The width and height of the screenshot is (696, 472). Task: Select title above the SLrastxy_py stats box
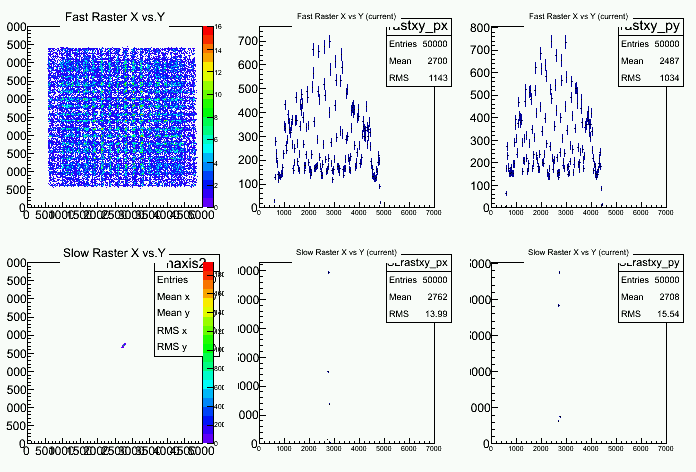pyautogui.click(x=578, y=252)
